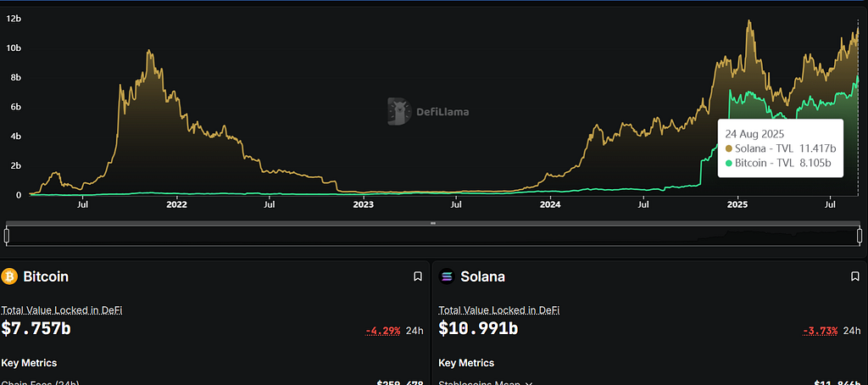Click the 6b label on the y-axis
This screenshot has height=385, width=868.
pos(16,107)
